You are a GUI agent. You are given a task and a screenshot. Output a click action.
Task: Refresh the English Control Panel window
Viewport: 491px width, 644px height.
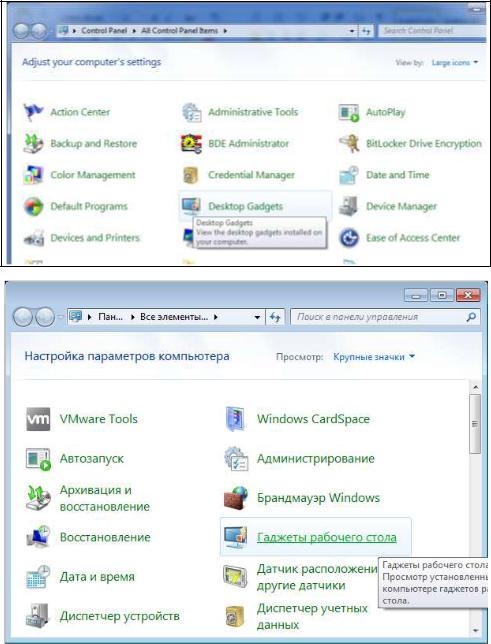[366, 31]
